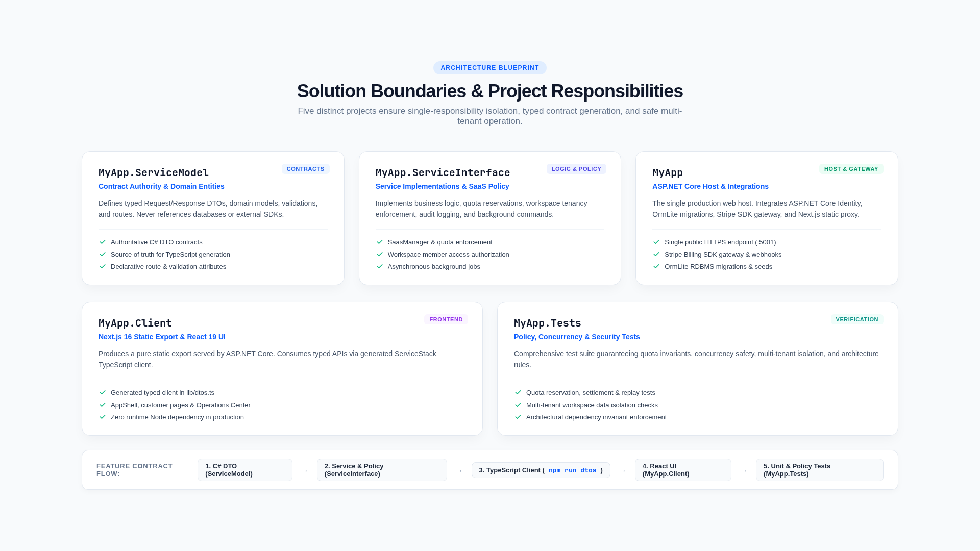Click 'SaasManager & quota enforcement' text
The height and width of the screenshot is (551, 980).
(440, 242)
